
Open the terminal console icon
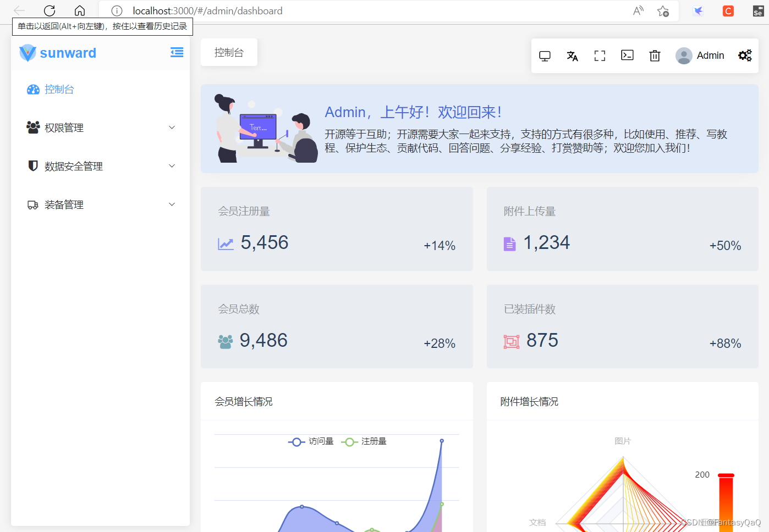tap(627, 55)
